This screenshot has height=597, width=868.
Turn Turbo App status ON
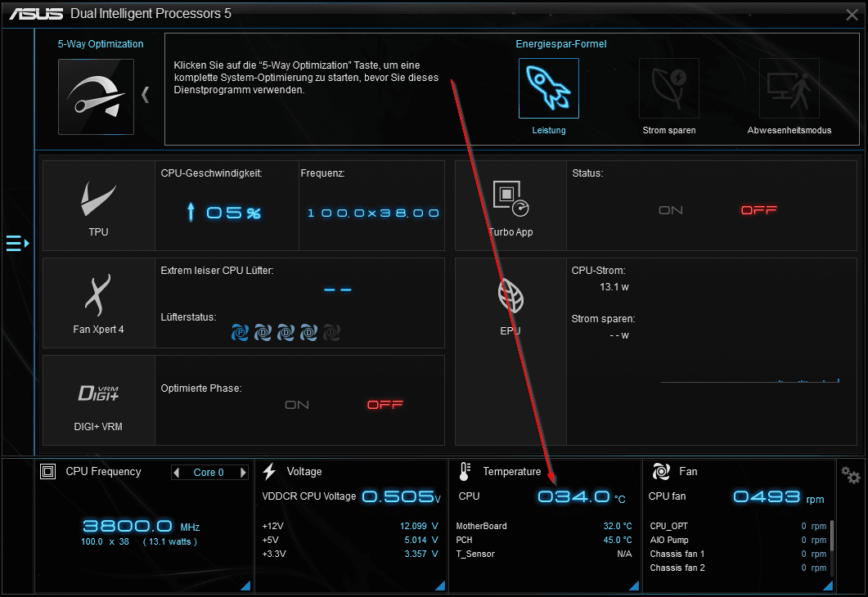point(671,210)
